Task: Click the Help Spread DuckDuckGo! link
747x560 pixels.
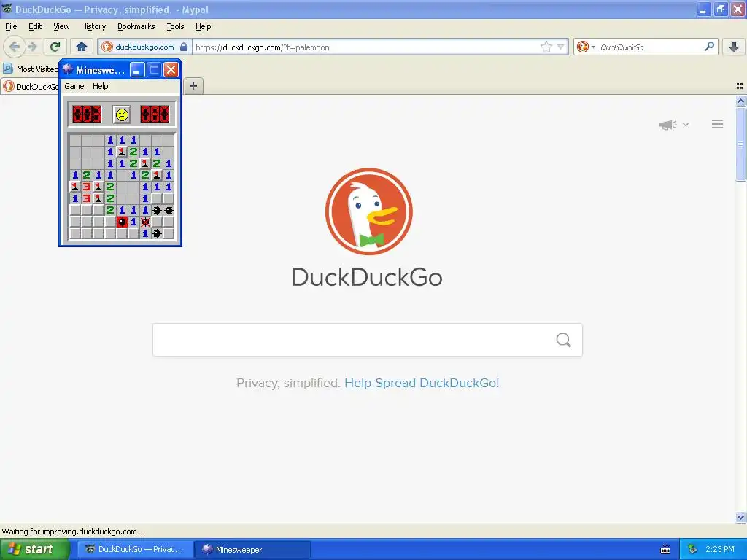Action: (422, 383)
